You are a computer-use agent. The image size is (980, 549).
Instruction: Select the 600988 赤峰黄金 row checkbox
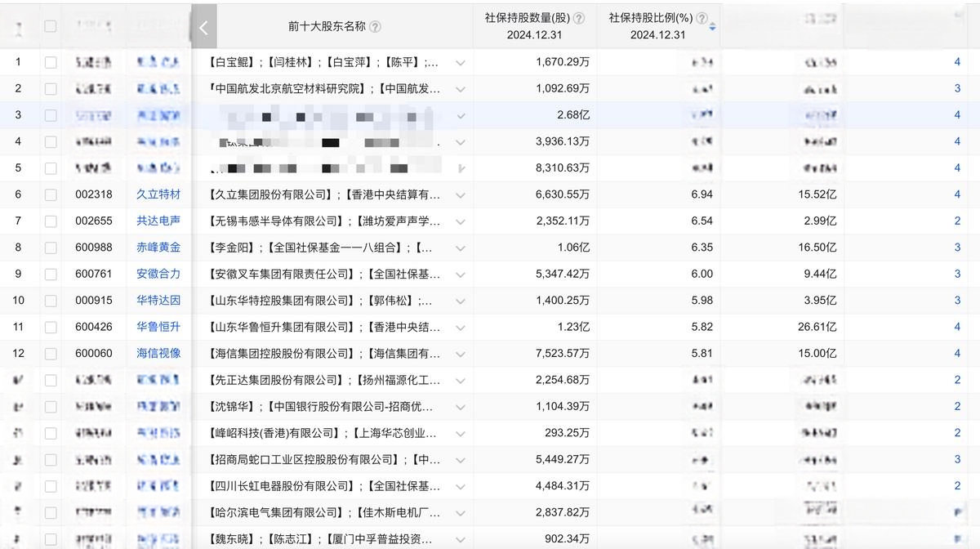point(51,248)
